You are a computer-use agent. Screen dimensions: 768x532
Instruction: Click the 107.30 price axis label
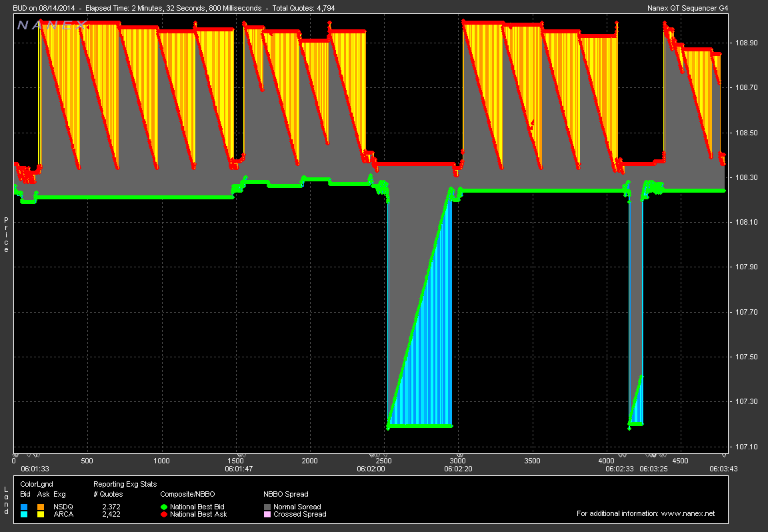(x=747, y=402)
